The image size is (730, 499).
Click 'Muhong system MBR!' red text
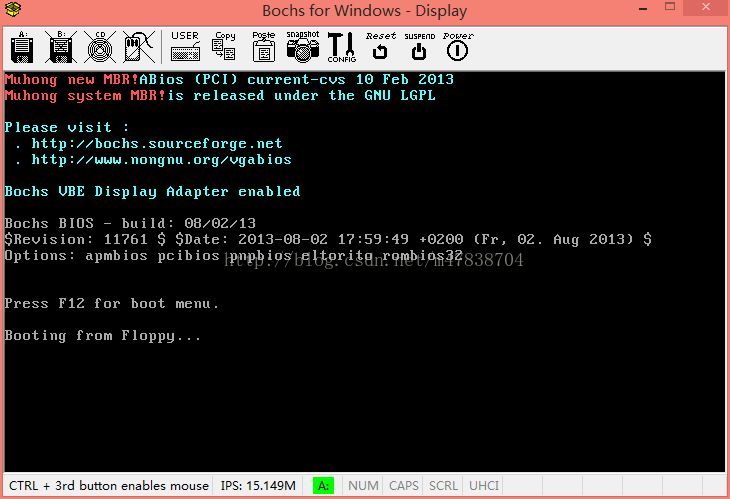click(x=85, y=95)
